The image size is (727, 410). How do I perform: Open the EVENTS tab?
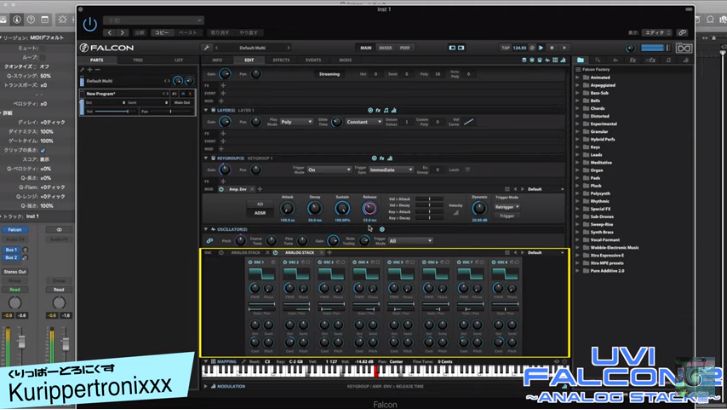pyautogui.click(x=313, y=60)
